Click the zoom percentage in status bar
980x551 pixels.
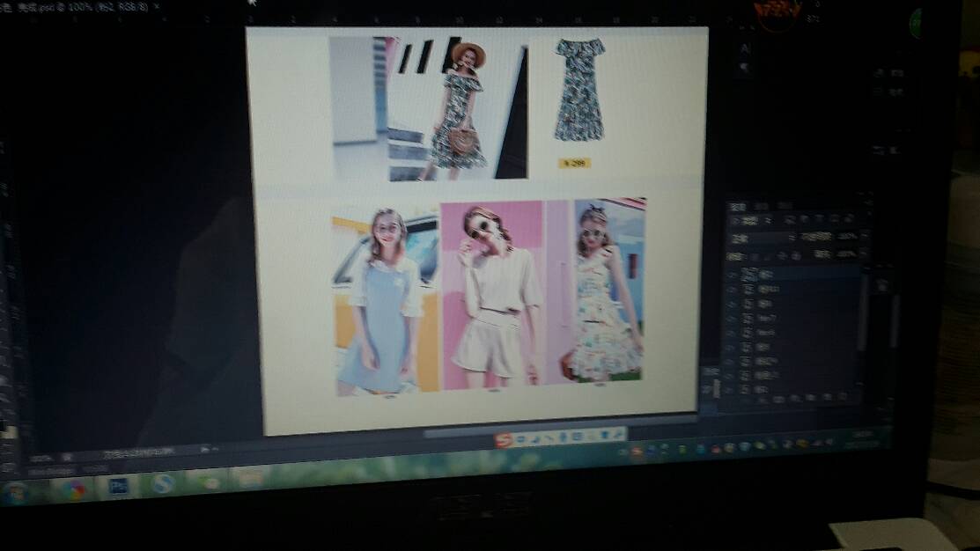click(41, 459)
